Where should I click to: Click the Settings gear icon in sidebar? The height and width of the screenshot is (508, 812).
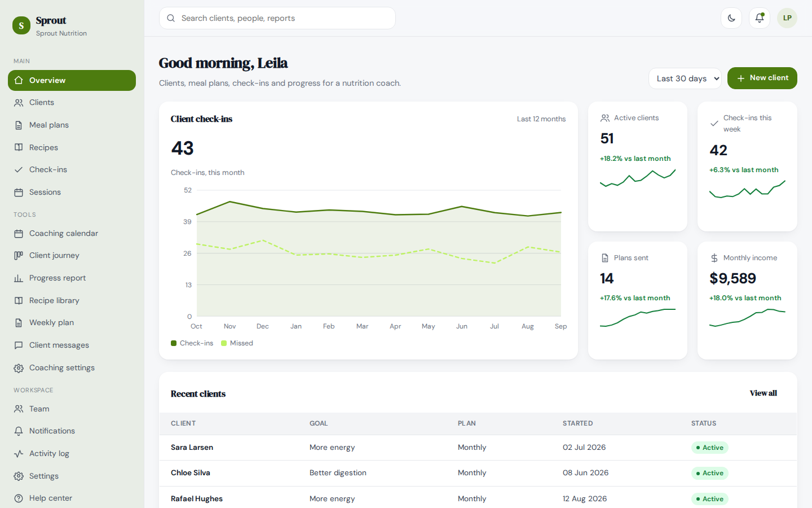pyautogui.click(x=19, y=476)
